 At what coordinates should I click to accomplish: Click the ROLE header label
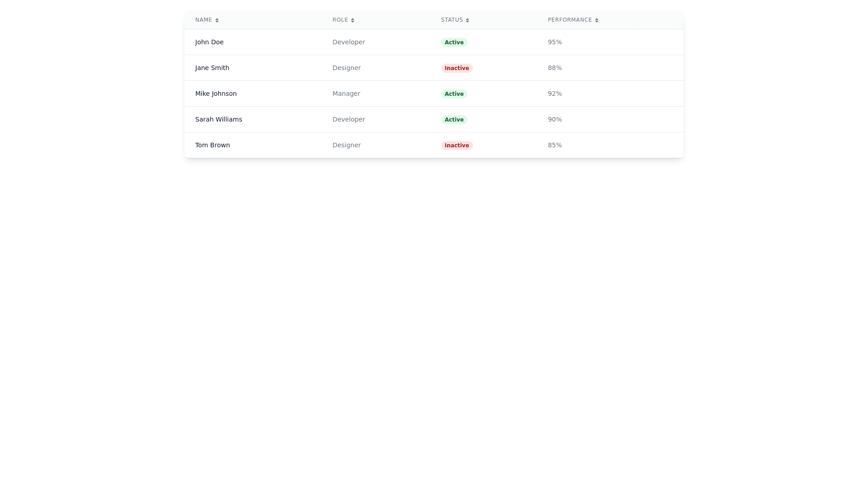(340, 20)
